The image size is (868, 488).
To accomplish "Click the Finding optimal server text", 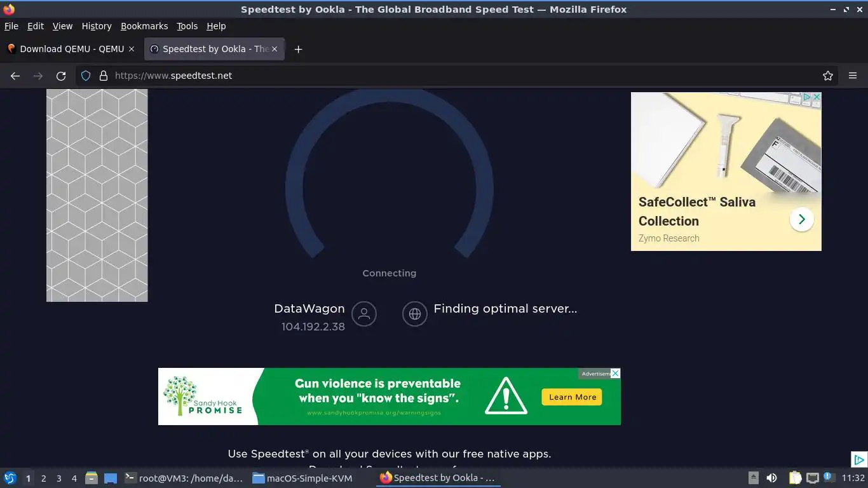I will click(505, 309).
